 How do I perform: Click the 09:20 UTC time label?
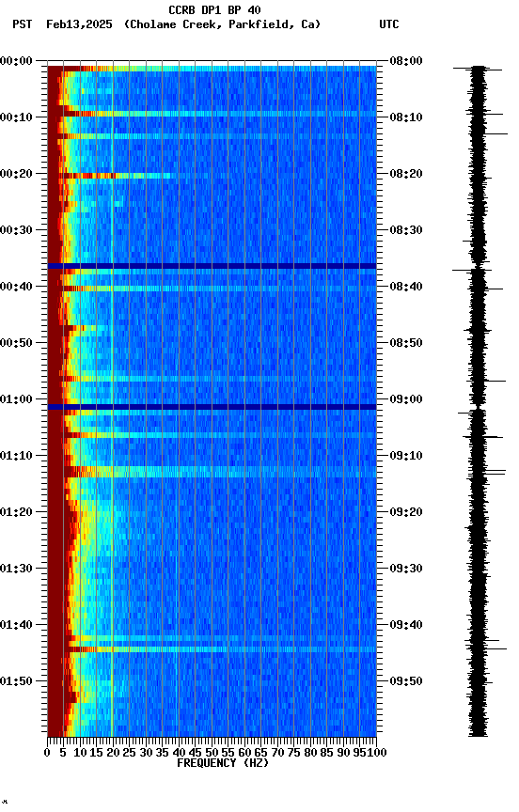coord(406,512)
